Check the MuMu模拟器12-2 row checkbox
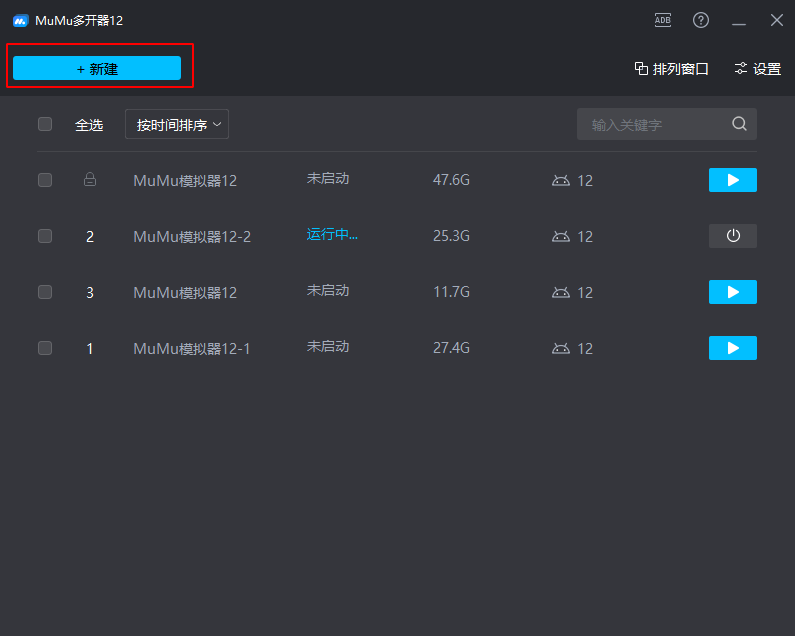This screenshot has height=636, width=795. [x=45, y=236]
